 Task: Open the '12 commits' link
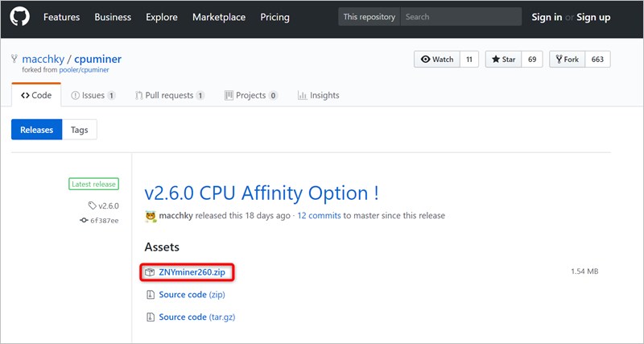pos(319,215)
